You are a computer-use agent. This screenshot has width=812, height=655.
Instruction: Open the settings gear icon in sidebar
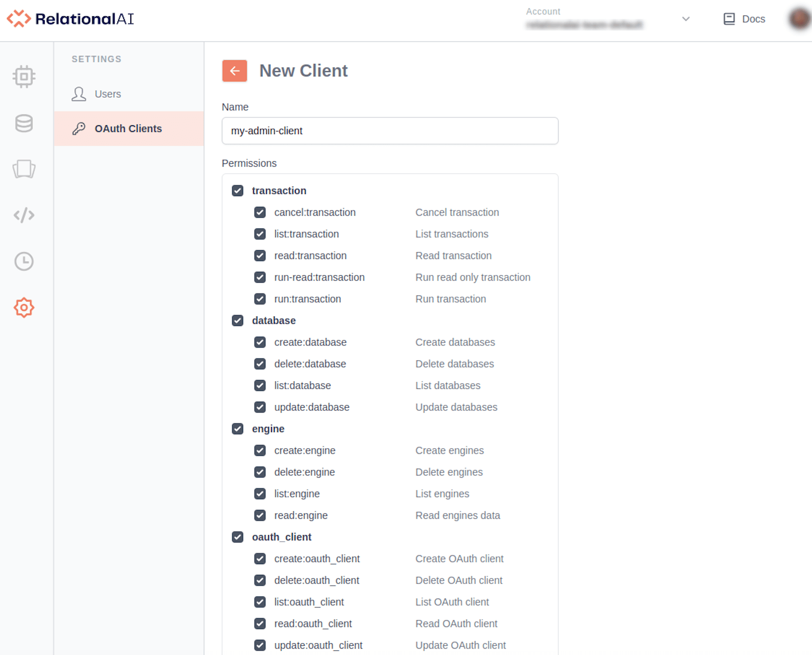pyautogui.click(x=24, y=308)
